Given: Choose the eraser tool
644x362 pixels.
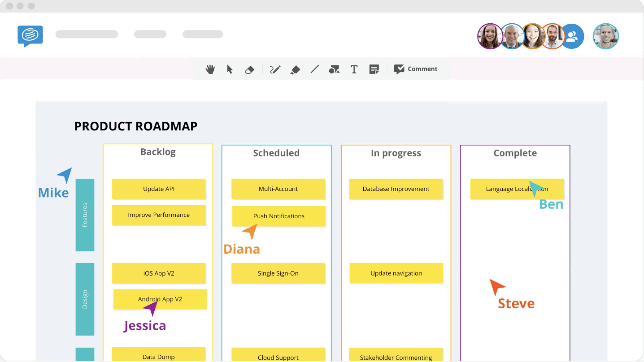Looking at the screenshot, I should [x=249, y=69].
